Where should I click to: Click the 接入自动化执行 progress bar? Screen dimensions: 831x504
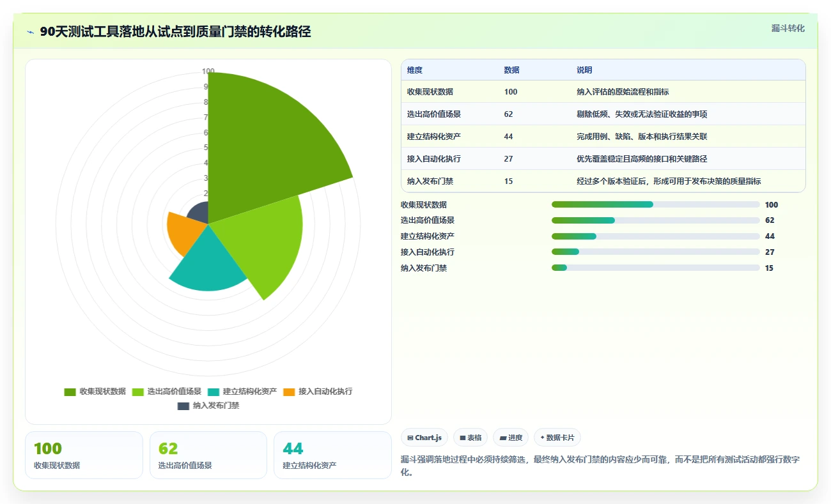[655, 252]
